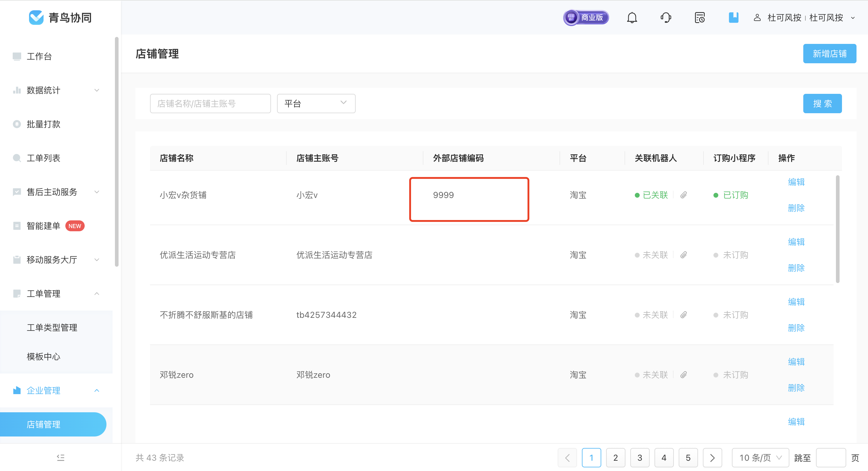Image resolution: width=868 pixels, height=471 pixels.
Task: Collapse the 企业管理 menu
Action: [97, 390]
